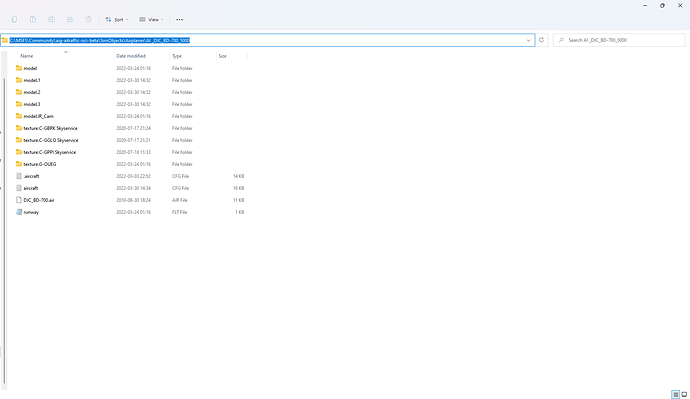
Task: Select the .aircraft CFG file icon
Action: tap(19, 176)
